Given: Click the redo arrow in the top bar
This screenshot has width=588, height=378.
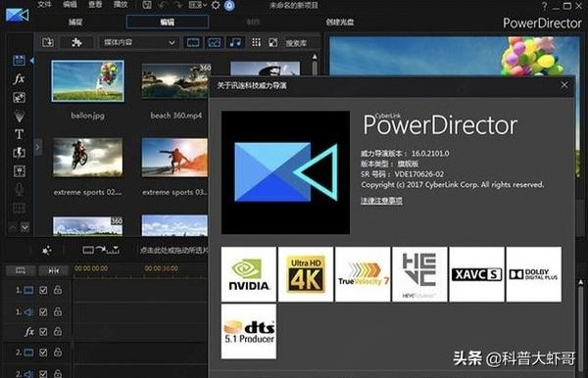Looking at the screenshot, I should (178, 5).
